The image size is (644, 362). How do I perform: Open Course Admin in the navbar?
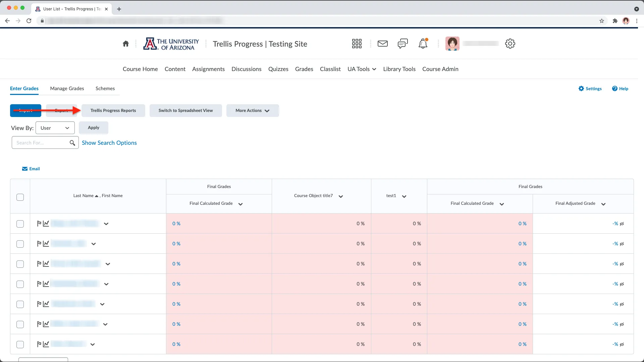coord(440,69)
